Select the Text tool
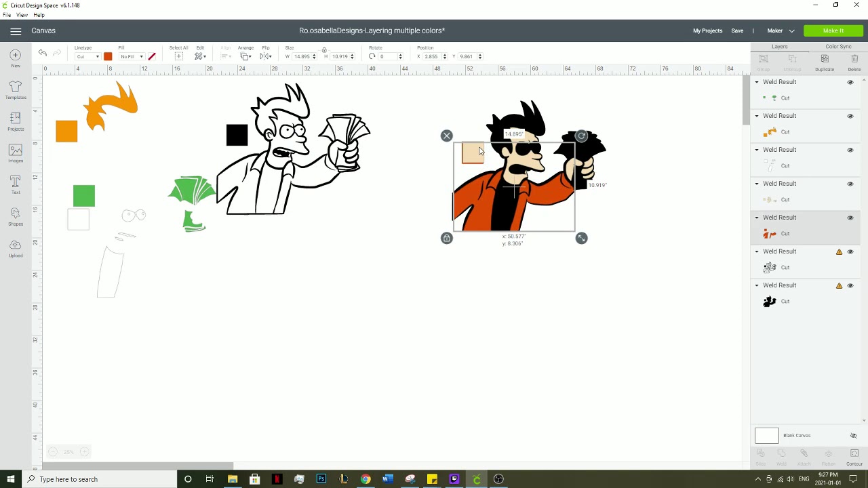868x488 pixels. click(16, 184)
